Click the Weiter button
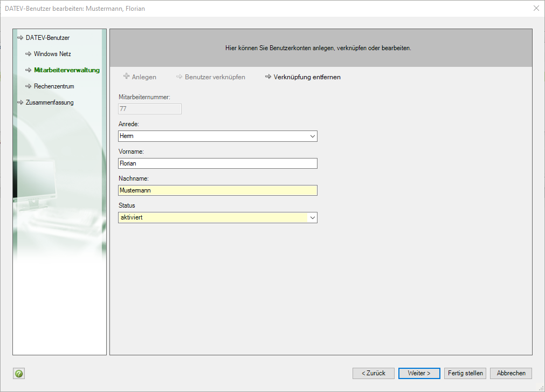The height and width of the screenshot is (392, 545). (x=419, y=373)
